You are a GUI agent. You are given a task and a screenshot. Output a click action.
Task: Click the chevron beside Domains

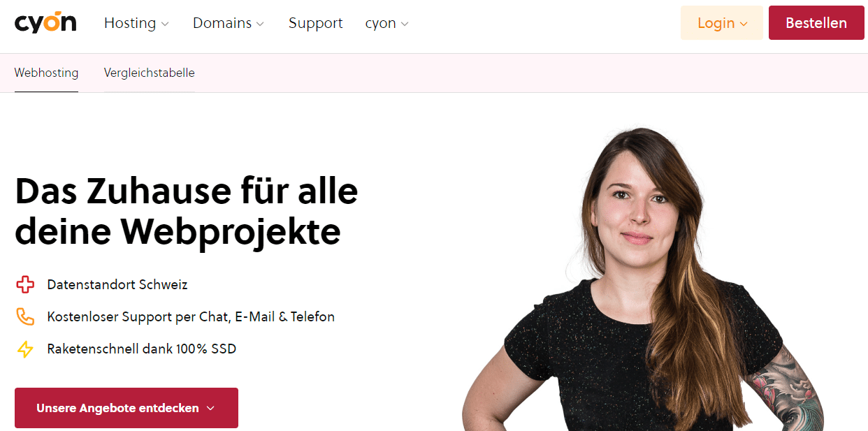click(x=260, y=24)
